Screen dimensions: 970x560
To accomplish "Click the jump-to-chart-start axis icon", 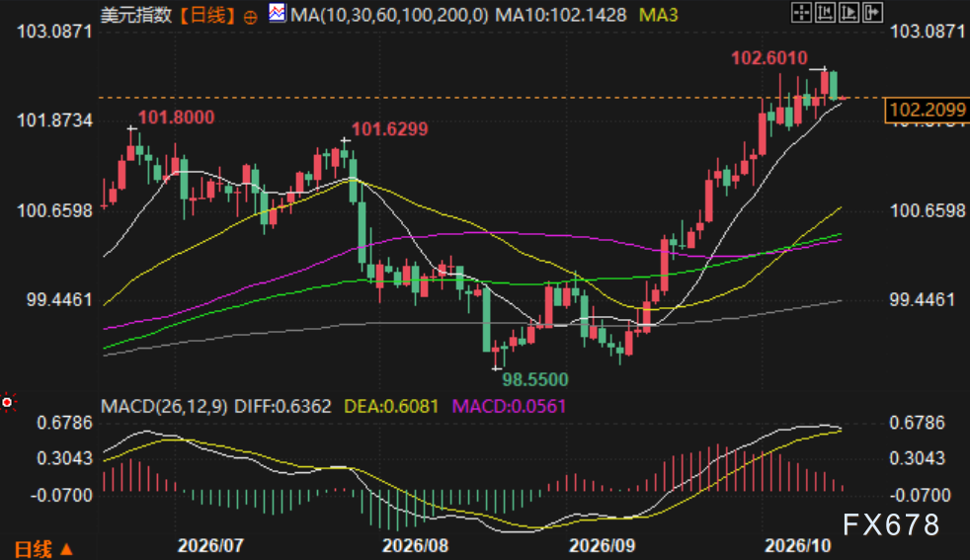I will (825, 13).
